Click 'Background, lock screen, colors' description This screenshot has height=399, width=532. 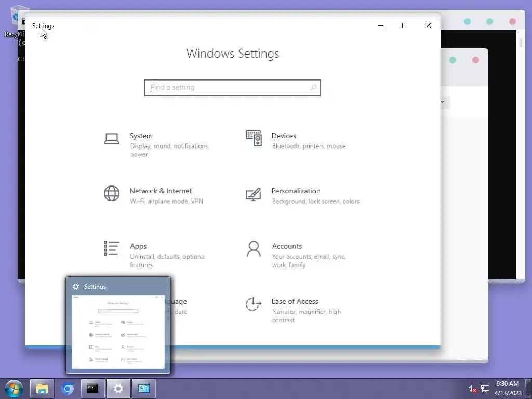coord(315,201)
